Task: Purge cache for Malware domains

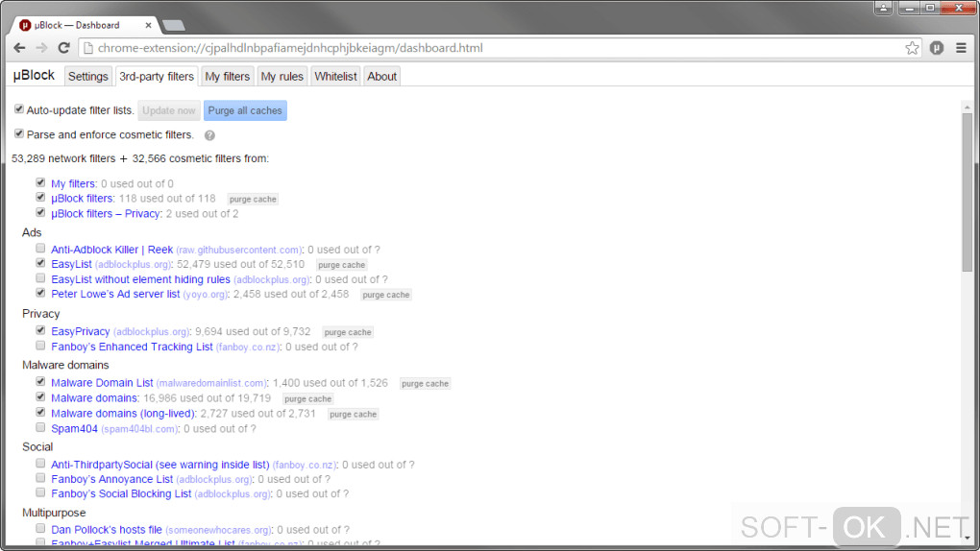Action: point(307,398)
